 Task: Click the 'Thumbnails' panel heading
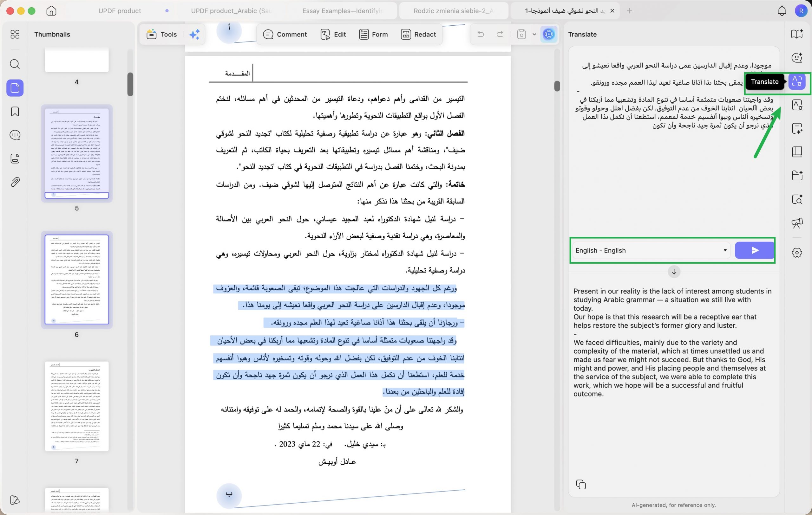coord(52,34)
